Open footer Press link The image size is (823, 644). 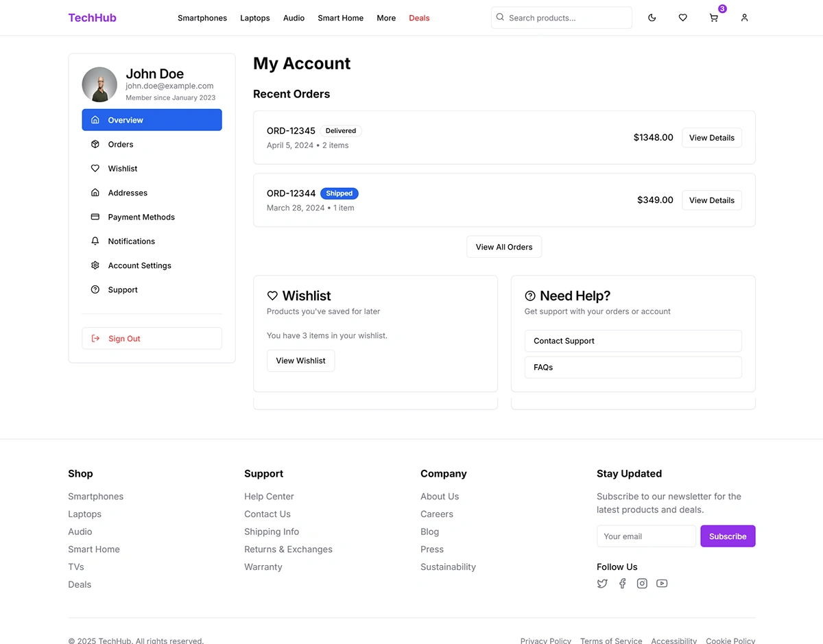(432, 549)
